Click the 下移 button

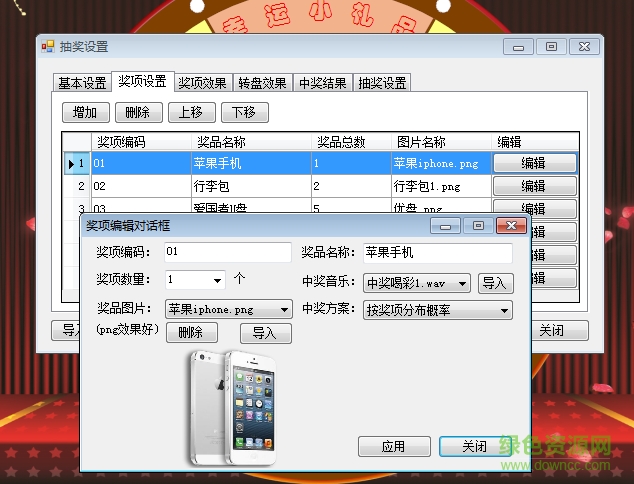coord(245,112)
